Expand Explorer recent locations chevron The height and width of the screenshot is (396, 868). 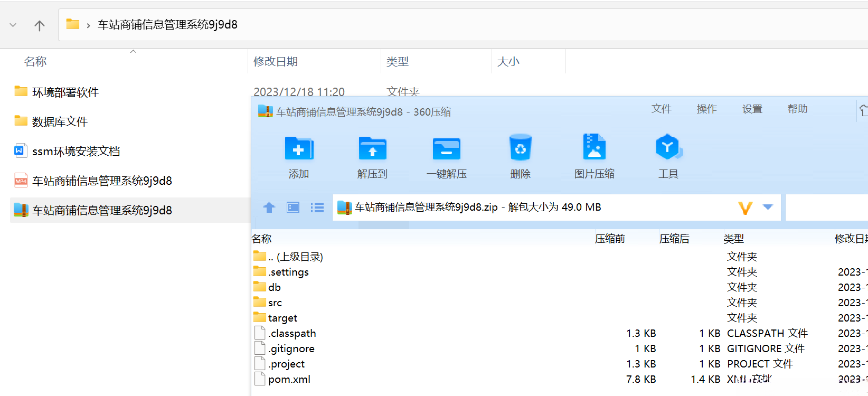(x=13, y=25)
